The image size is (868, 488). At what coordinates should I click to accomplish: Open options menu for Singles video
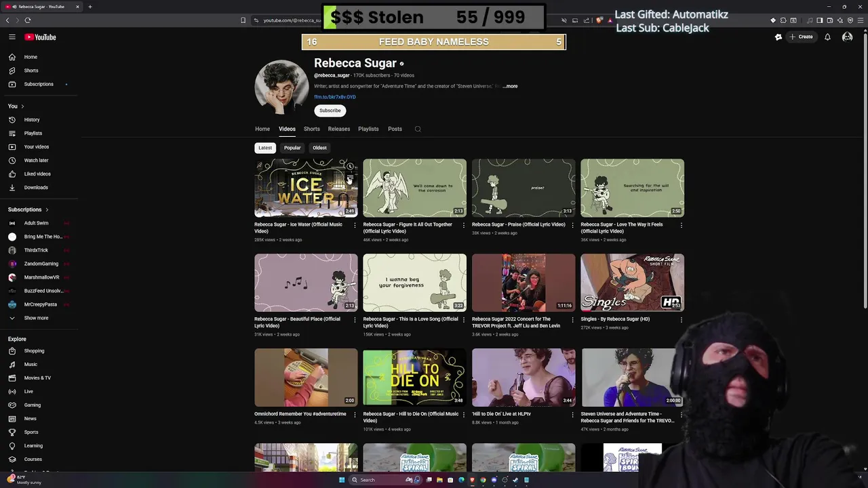(681, 320)
